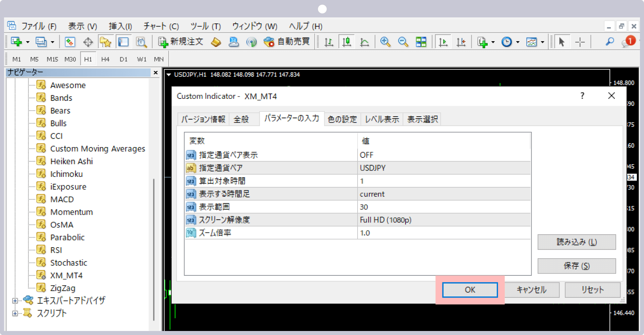The width and height of the screenshot is (644, 335).
Task: Select the H4 timeframe button
Action: pos(105,59)
